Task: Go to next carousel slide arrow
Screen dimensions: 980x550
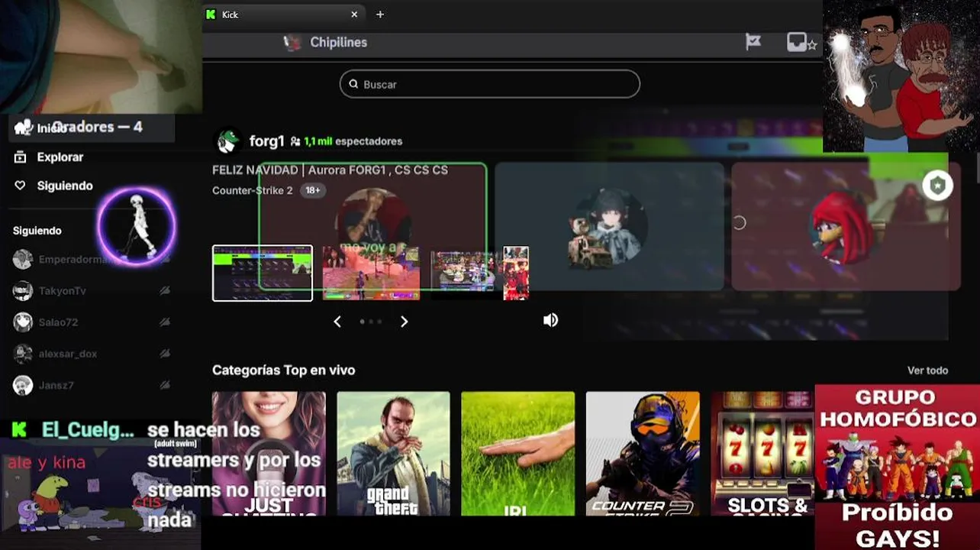Action: (x=405, y=322)
